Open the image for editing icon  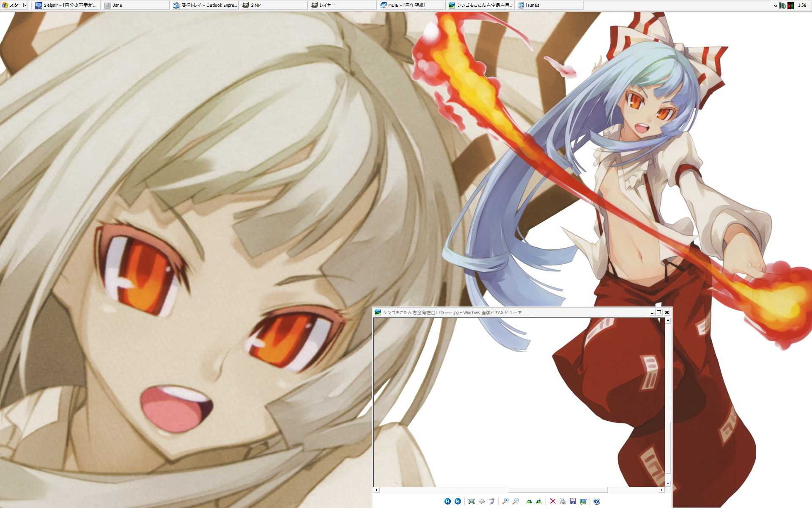click(x=583, y=501)
